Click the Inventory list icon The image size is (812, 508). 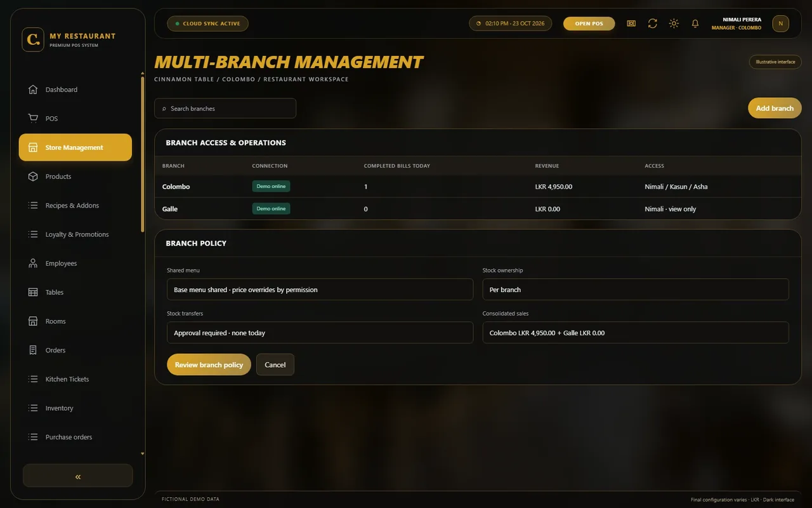pyautogui.click(x=33, y=408)
